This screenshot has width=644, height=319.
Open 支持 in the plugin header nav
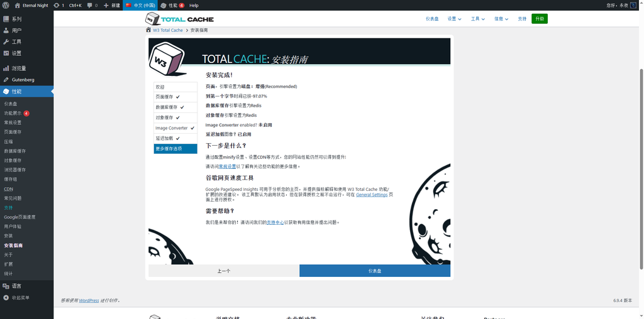click(522, 19)
